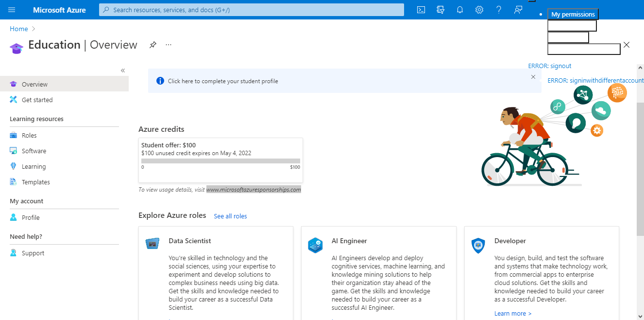644x320 pixels.
Task: Open the feedback smiley icon
Action: pos(518,9)
